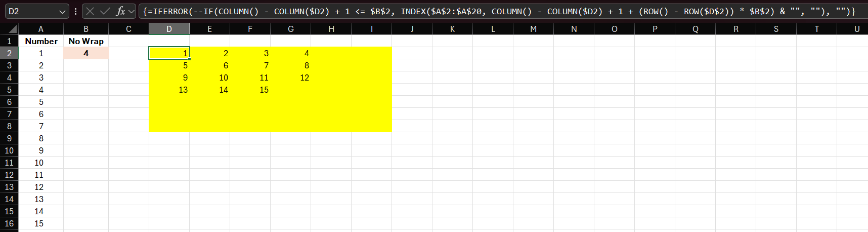The image size is (868, 232).
Task: Select row 8 header
Action: (9, 126)
